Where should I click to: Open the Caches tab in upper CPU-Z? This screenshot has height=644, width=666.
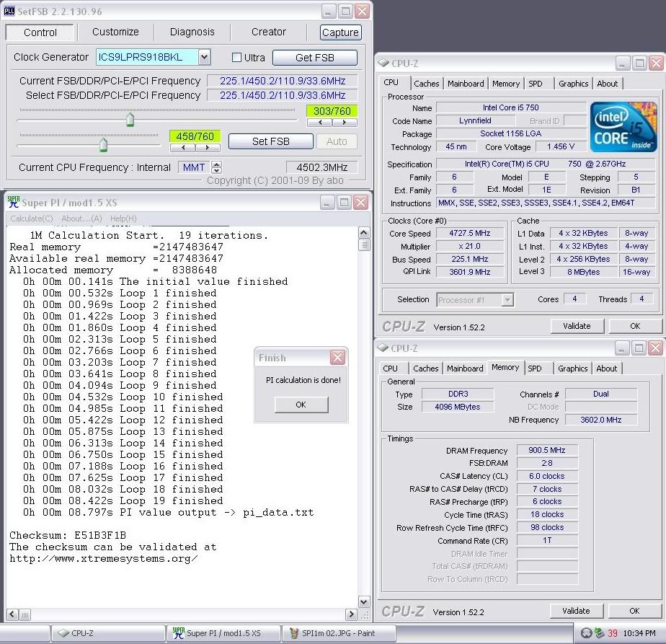[x=427, y=84]
